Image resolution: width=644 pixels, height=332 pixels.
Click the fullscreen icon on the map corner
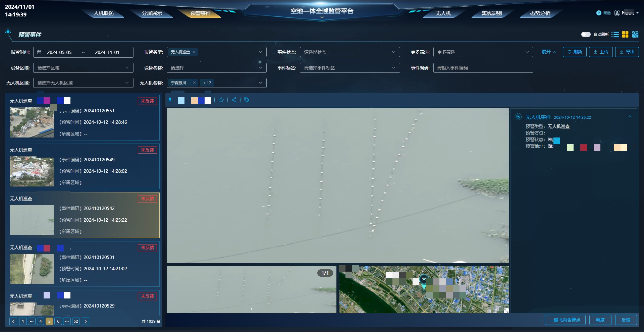tap(506, 311)
